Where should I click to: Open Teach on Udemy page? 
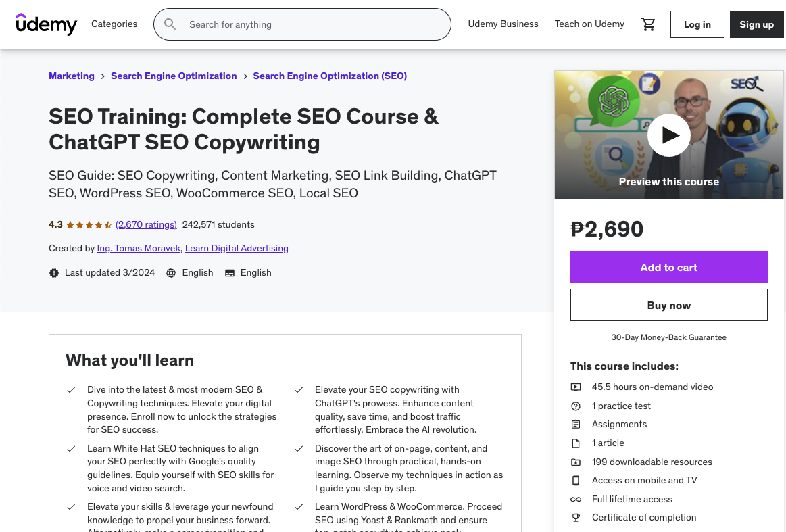click(589, 24)
